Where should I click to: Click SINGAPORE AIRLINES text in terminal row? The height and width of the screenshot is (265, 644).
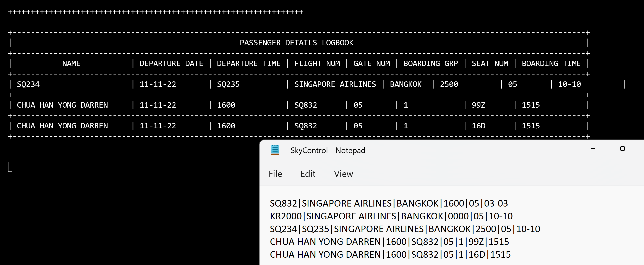pyautogui.click(x=335, y=84)
